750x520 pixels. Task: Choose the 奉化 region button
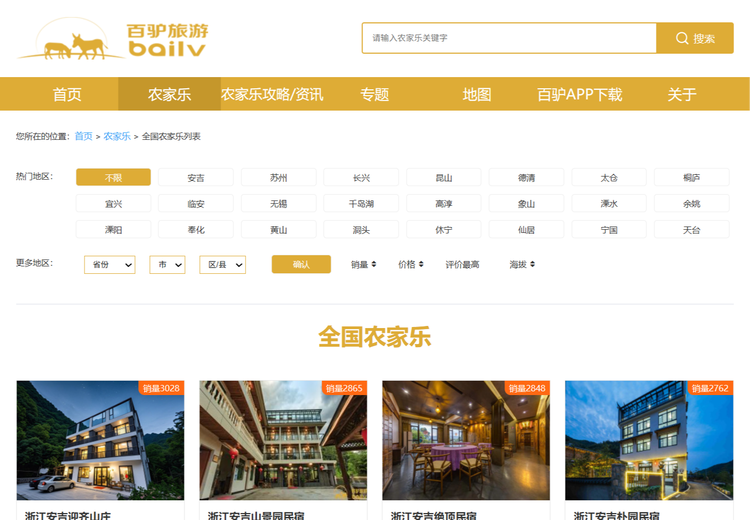click(196, 230)
